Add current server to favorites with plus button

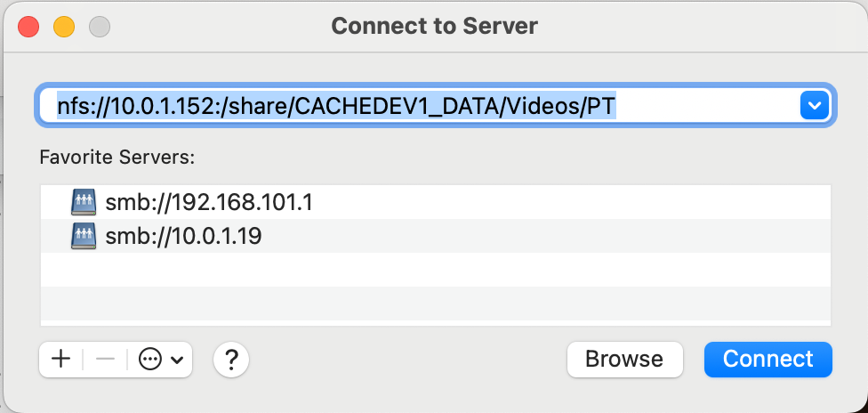(61, 360)
